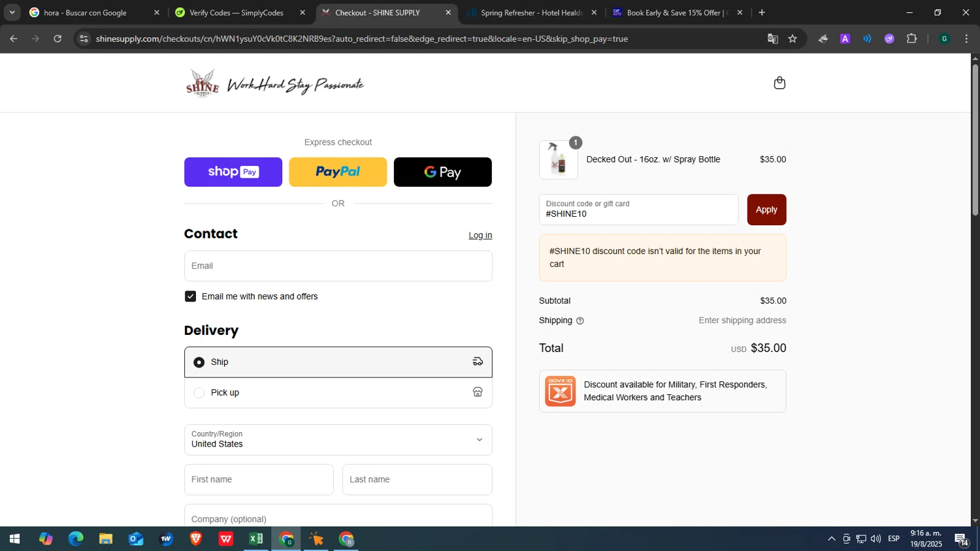Click the Google Translate icon in address bar
This screenshot has height=551, width=980.
coord(773,39)
